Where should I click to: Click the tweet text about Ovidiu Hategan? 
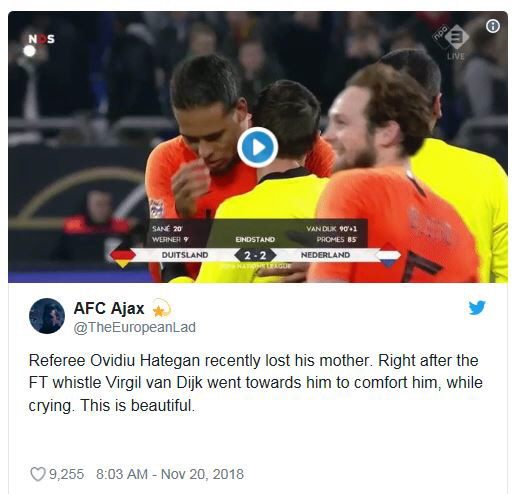pyautogui.click(x=256, y=383)
